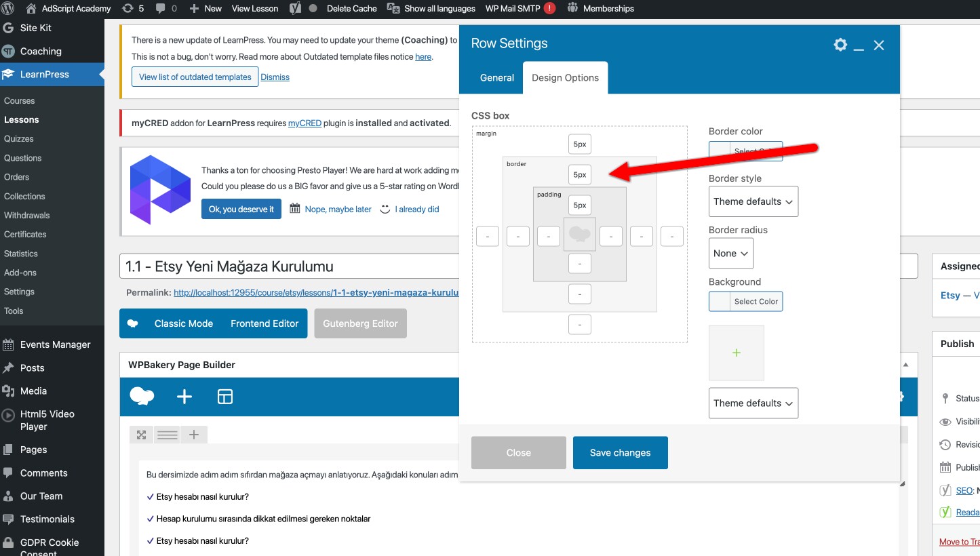Open the Border radius dropdown

point(730,253)
